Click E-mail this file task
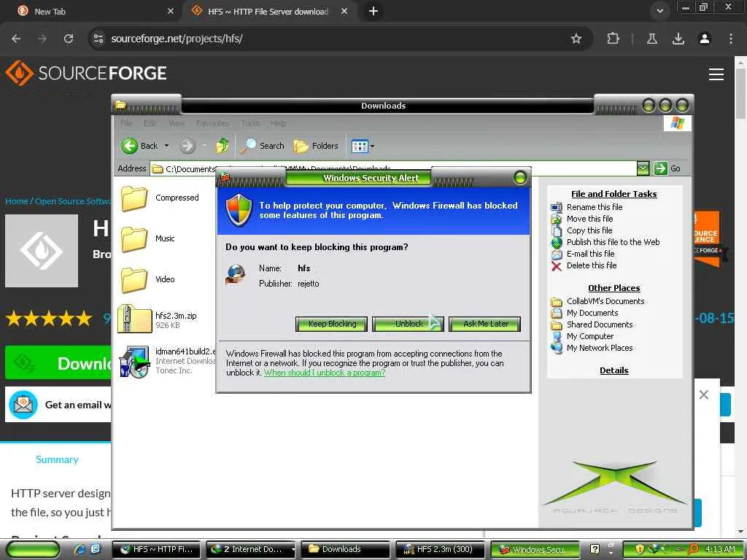Image resolution: width=747 pixels, height=560 pixels. pyautogui.click(x=590, y=254)
